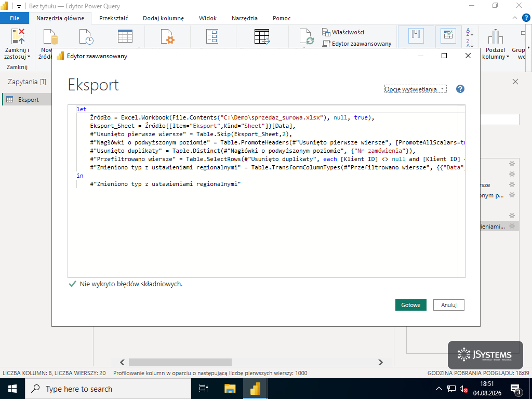Viewport: 532px width, 399px height.
Task: Click the code line starting with Eksport_Sheet =
Action: click(x=193, y=126)
